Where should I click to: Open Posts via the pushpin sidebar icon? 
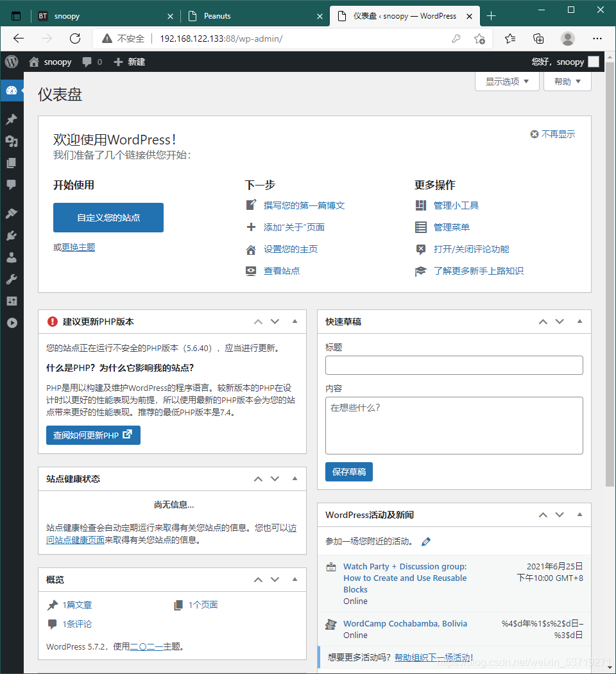tap(12, 119)
